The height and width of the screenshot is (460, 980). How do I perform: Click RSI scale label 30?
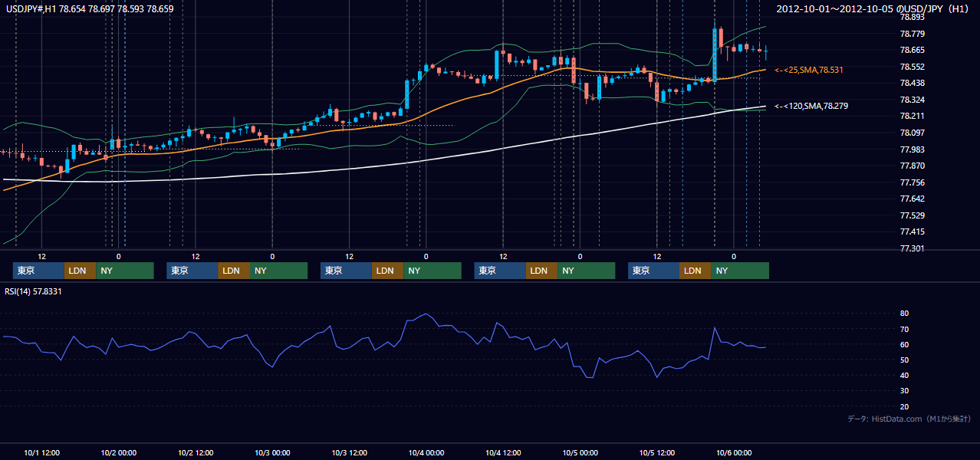[904, 390]
